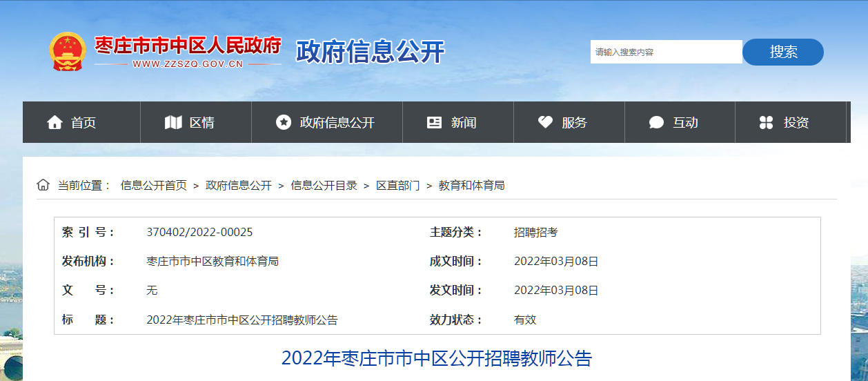Click index number 370402/2022-00025
Image resolution: width=868 pixels, height=381 pixels.
coord(199,233)
